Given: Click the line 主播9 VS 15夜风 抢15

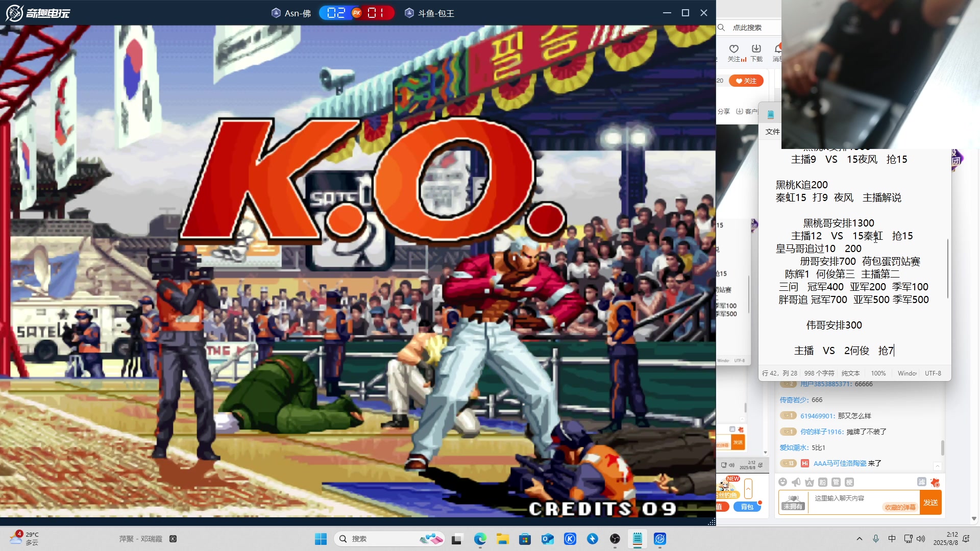Looking at the screenshot, I should tap(849, 159).
